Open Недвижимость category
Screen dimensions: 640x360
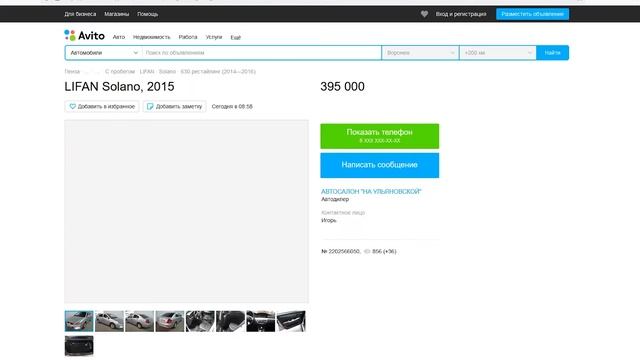[151, 37]
